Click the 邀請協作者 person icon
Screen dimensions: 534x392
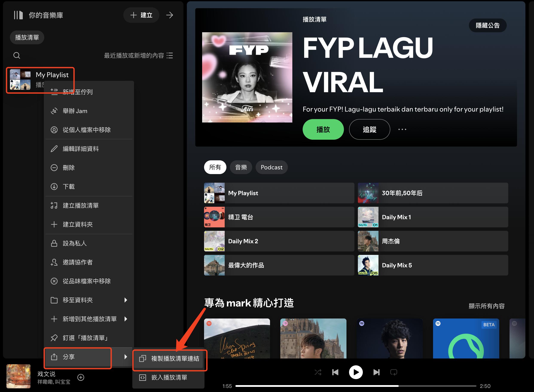pos(54,262)
